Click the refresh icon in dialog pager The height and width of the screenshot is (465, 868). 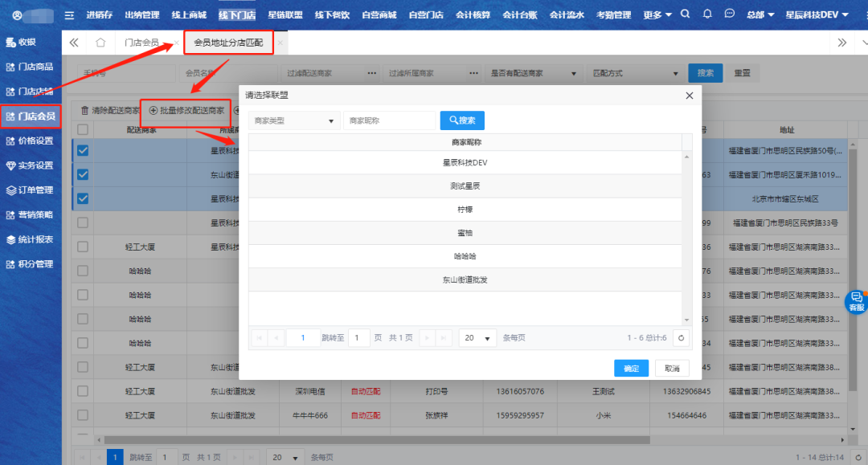tap(682, 338)
